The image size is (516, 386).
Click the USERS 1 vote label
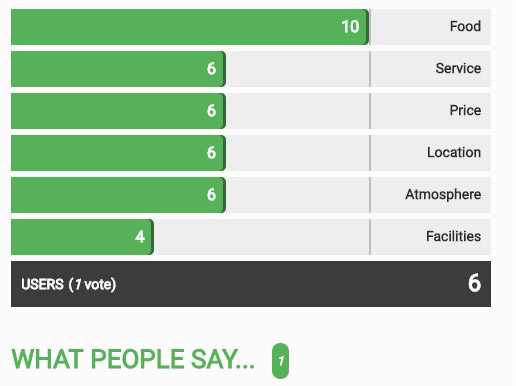[69, 284]
